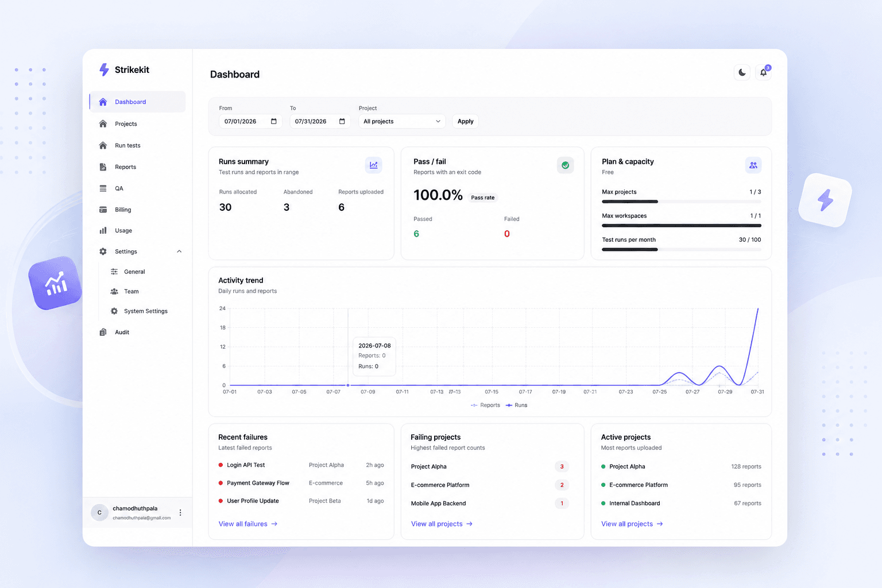
Task: Click the Team people icon
Action: (x=114, y=291)
